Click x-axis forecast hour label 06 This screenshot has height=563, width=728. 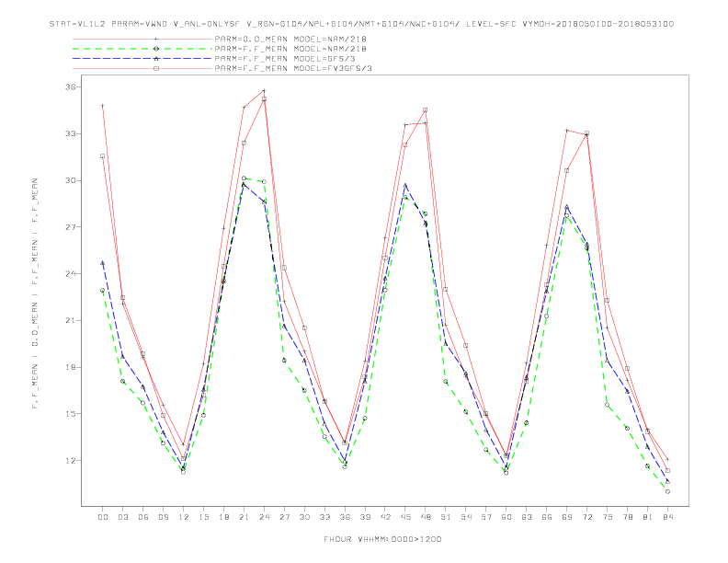[143, 517]
